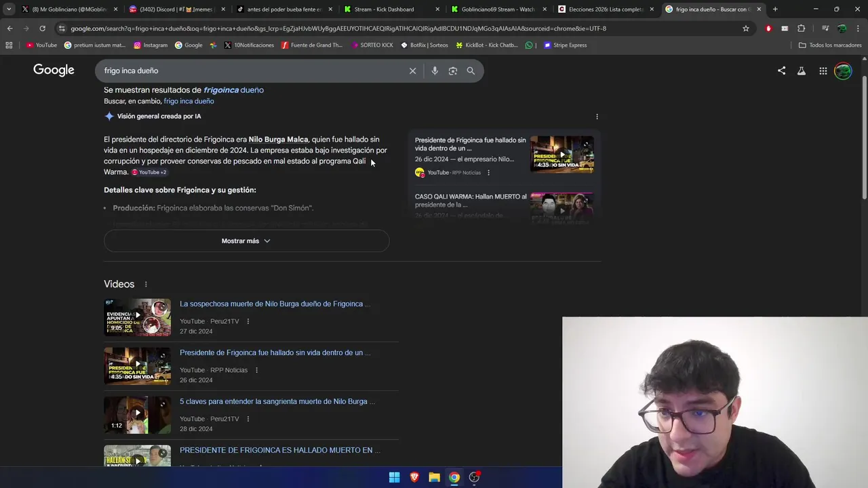Open the Google account avatar
Viewport: 868px width, 488px height.
pyautogui.click(x=843, y=70)
